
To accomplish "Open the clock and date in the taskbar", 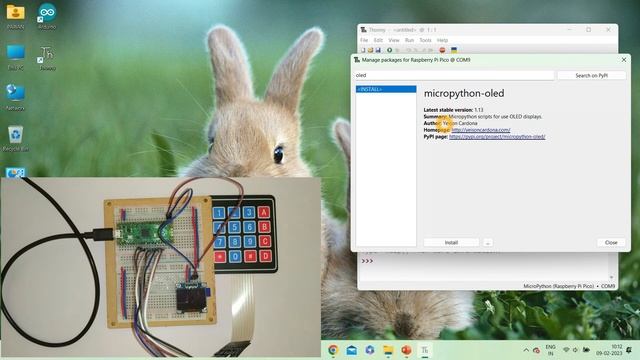I will pyautogui.click(x=609, y=350).
